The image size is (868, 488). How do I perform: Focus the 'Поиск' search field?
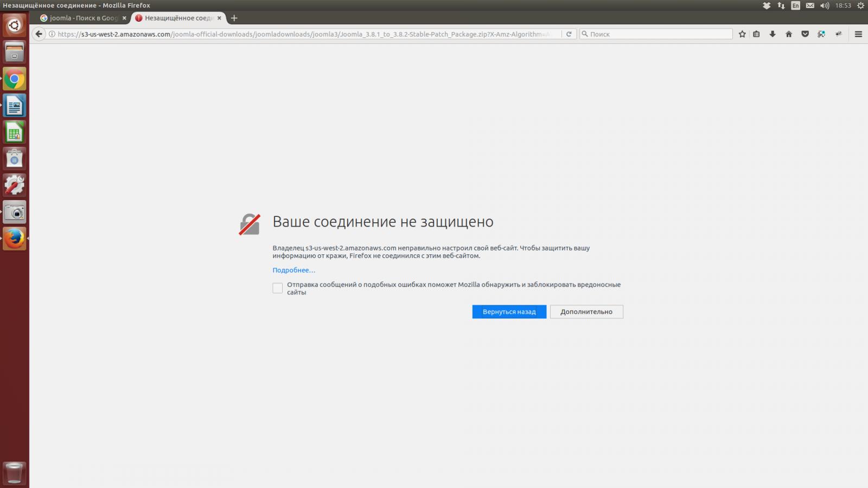pyautogui.click(x=656, y=34)
